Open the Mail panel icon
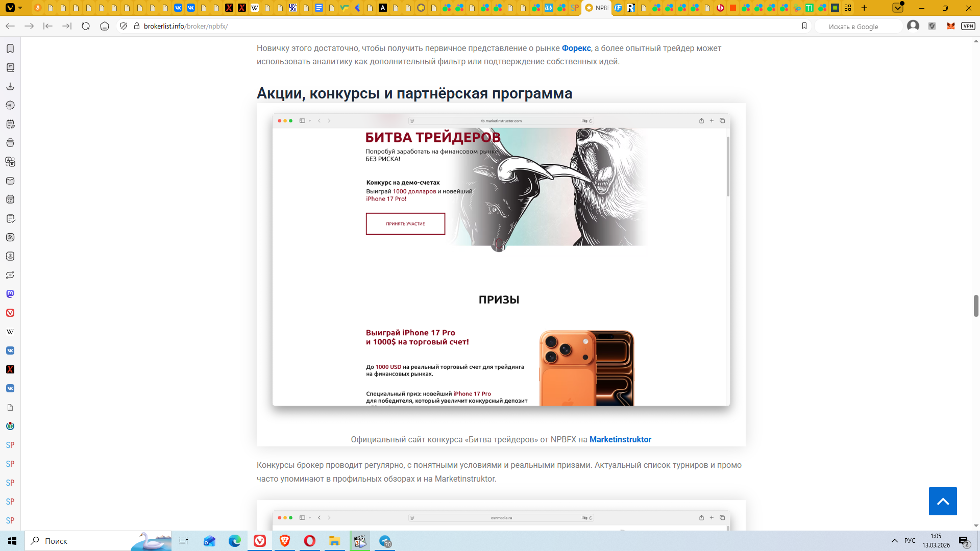Viewport: 980px width, 551px height. (10, 181)
